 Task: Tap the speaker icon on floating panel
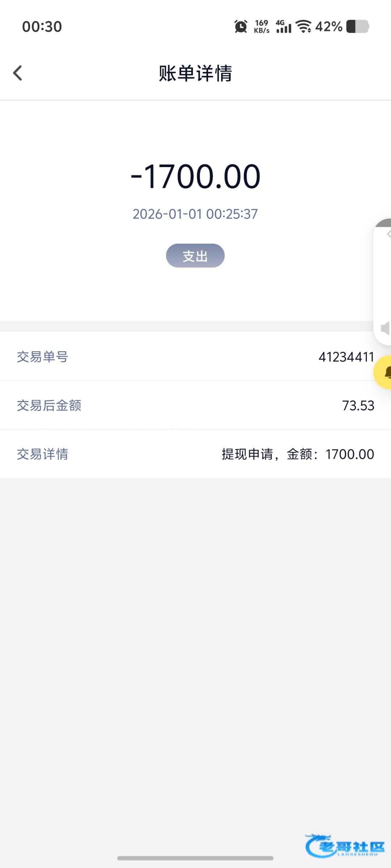coord(385,328)
